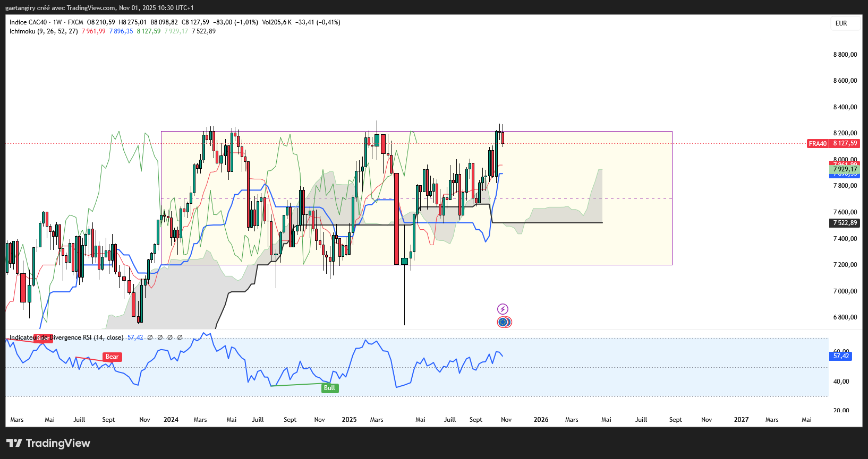Click the 2026 label on time axis
Image resolution: width=868 pixels, height=459 pixels.
pyautogui.click(x=541, y=420)
